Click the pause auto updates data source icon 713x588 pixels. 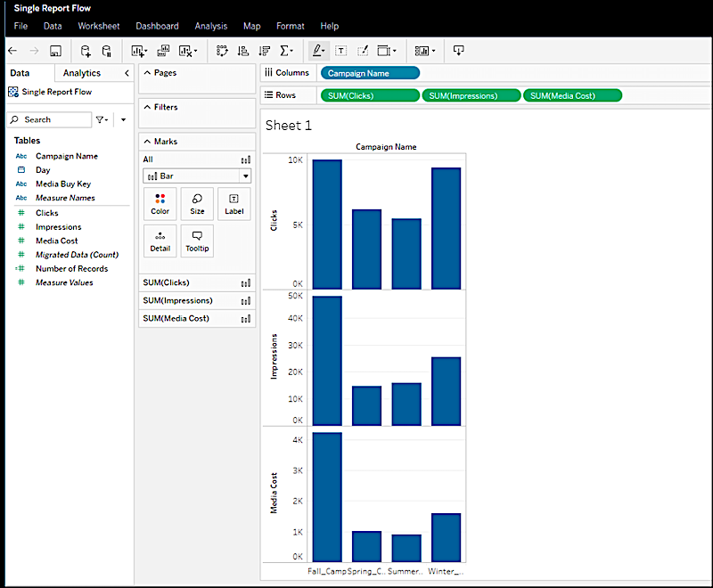[106, 51]
